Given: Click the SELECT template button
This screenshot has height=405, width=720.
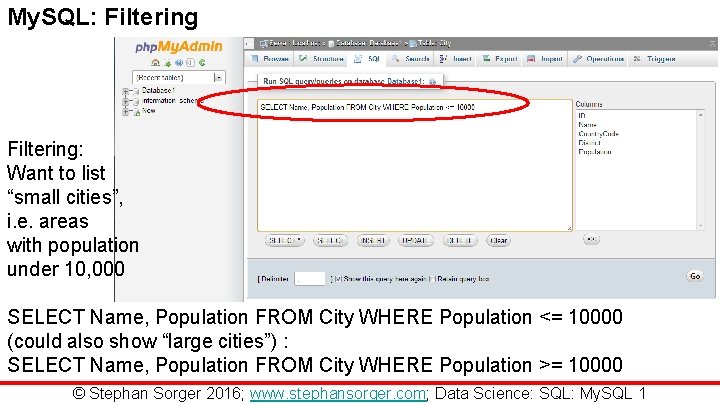Looking at the screenshot, I should (x=330, y=241).
